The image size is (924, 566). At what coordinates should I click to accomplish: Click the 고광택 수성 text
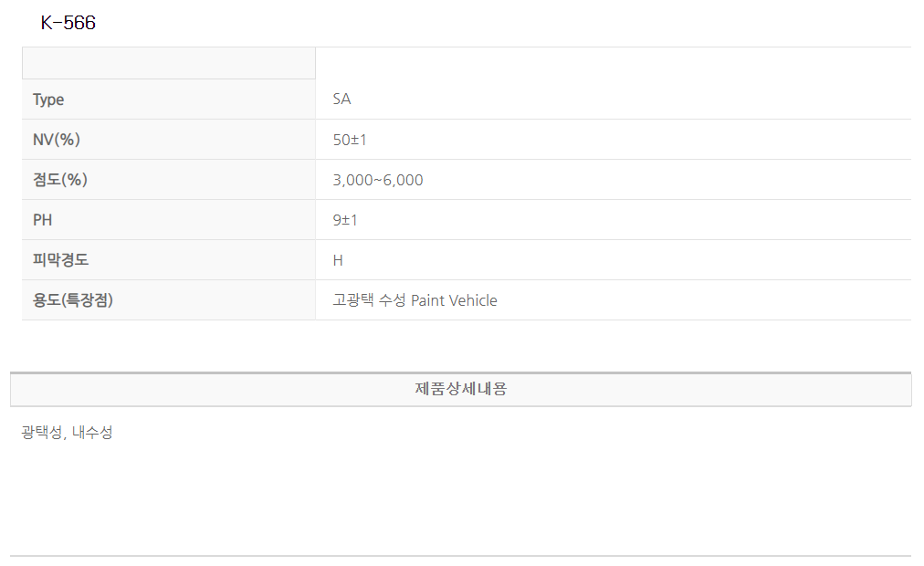coord(370,300)
